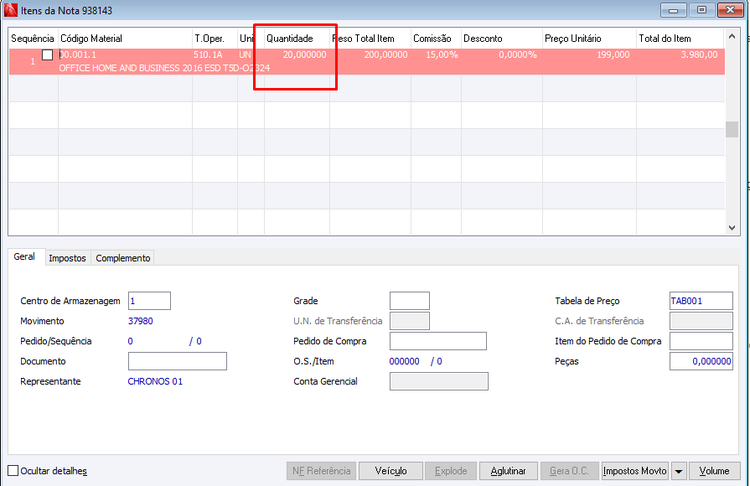Click the Conta Gerencial field

[439, 381]
